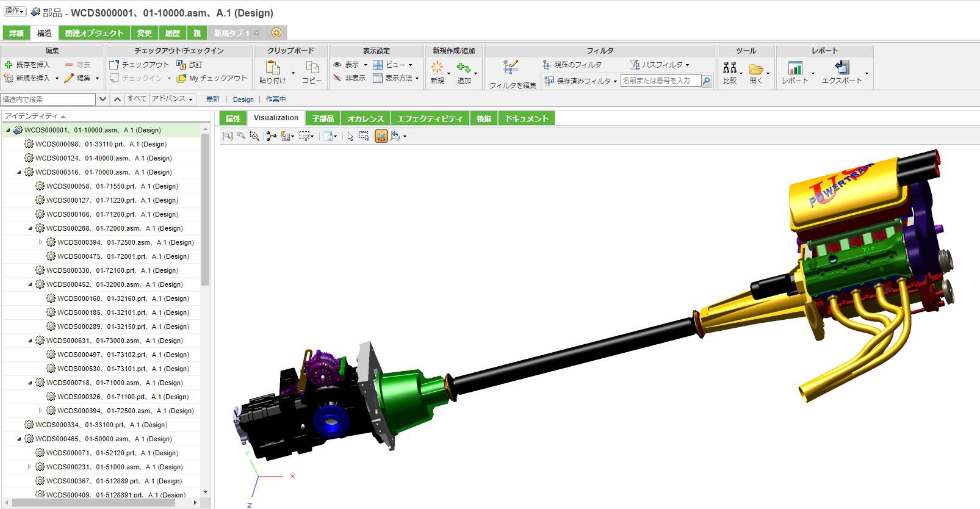Open the フィルタを編集 (Edit Filter) tool
Screen dimensions: 980x509
[x=511, y=67]
